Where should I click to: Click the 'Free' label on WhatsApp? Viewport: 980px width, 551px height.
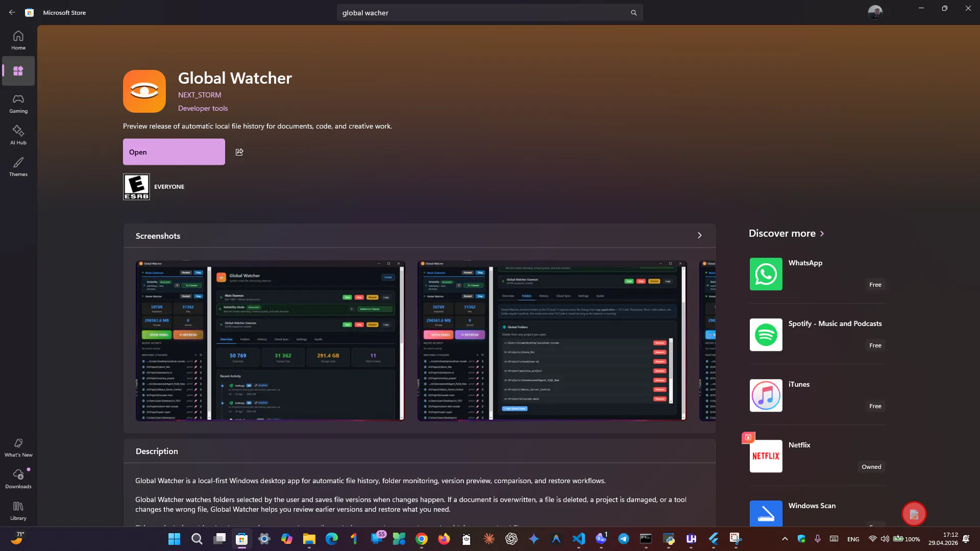tap(875, 285)
